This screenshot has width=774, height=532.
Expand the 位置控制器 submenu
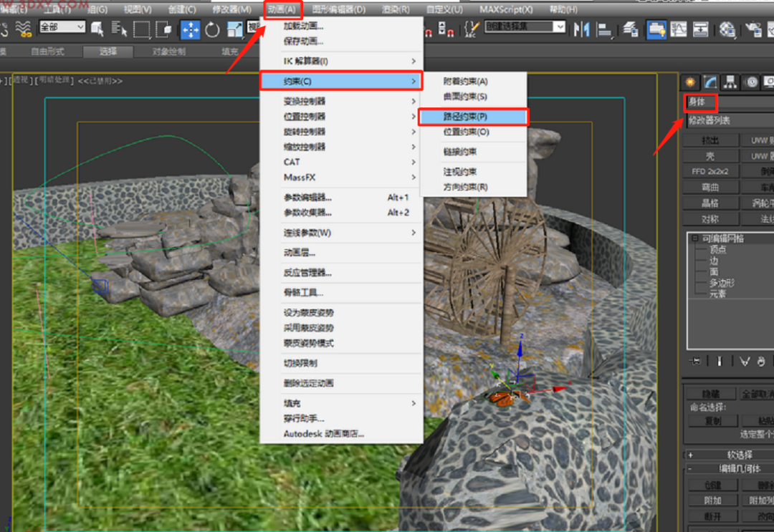[x=342, y=117]
